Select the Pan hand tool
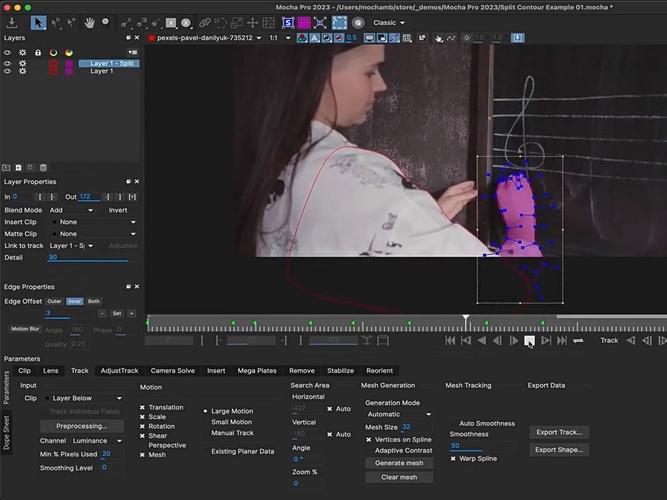The image size is (667, 500). 89,23
